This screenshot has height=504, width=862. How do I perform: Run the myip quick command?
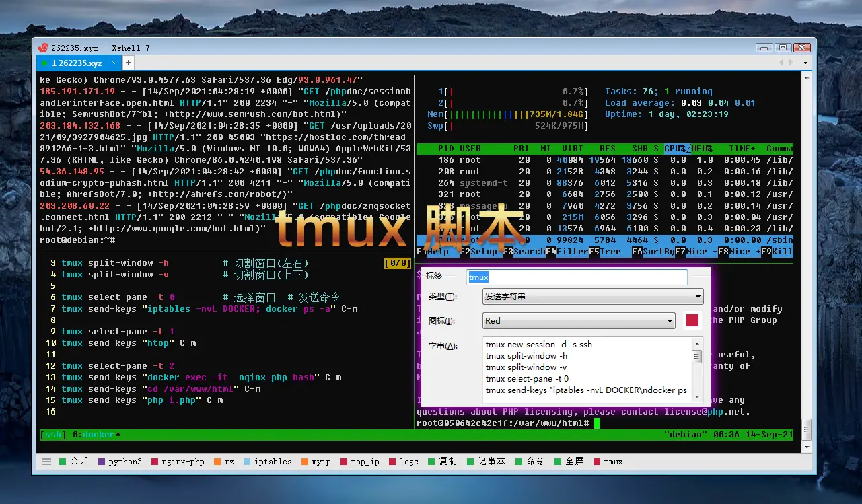[316, 462]
